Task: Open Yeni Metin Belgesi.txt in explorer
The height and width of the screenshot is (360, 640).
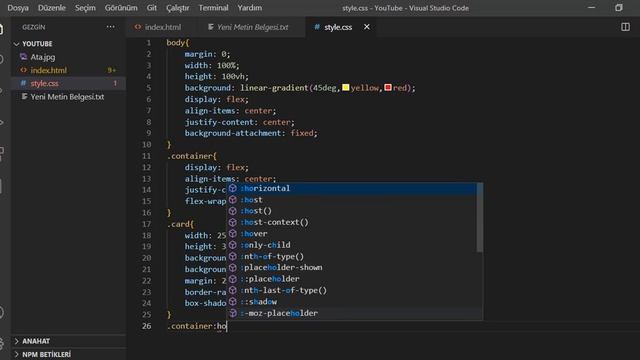Action: pos(67,97)
